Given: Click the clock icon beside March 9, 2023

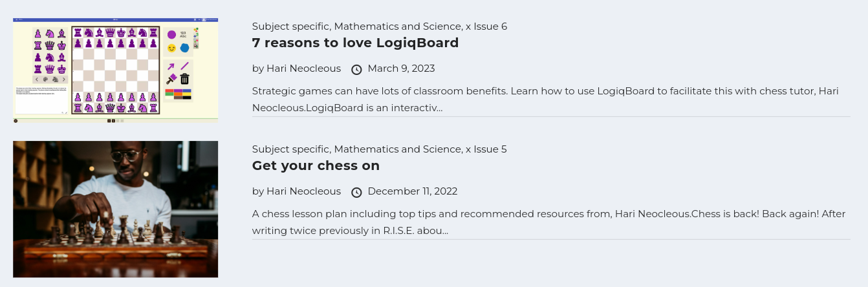Looking at the screenshot, I should (x=356, y=69).
